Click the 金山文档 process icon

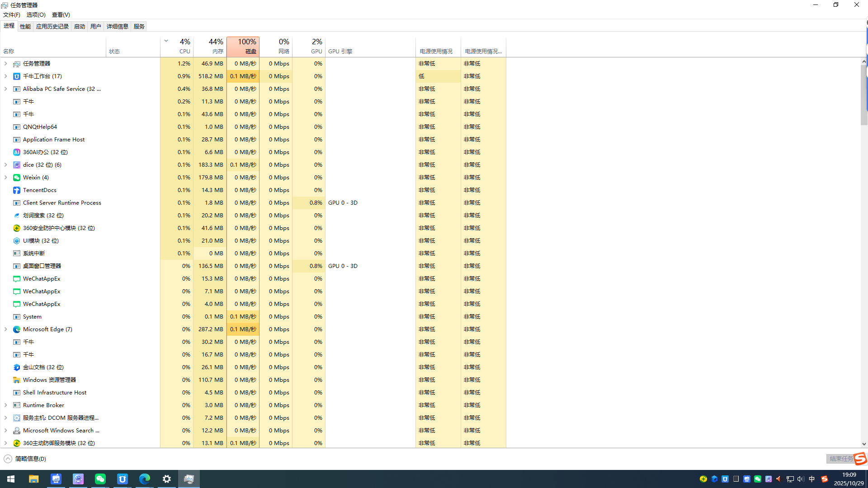tap(17, 367)
